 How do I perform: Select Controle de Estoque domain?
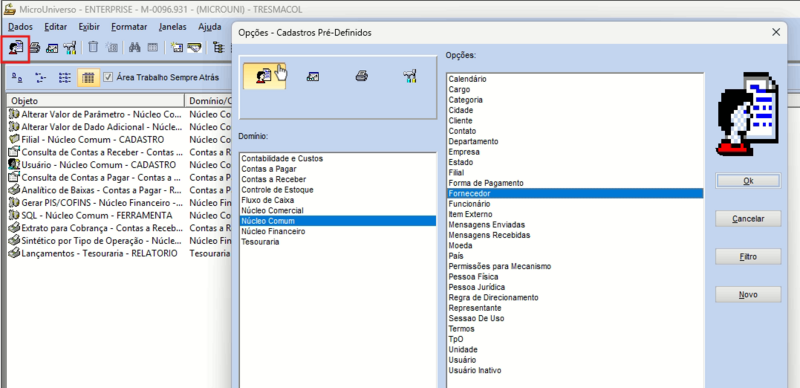click(338, 189)
